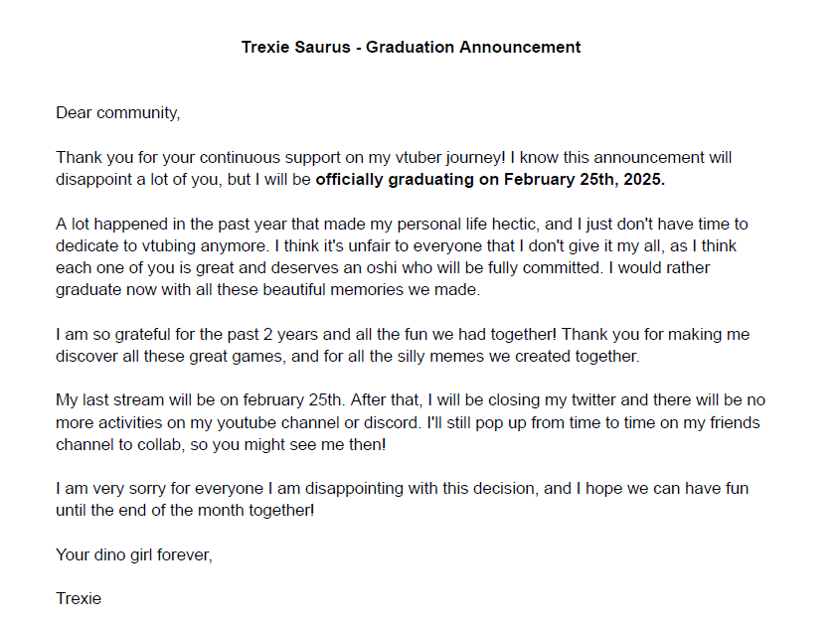Click the phrase 'beautiful memories we made.'
840x625 pixels.
(371, 290)
